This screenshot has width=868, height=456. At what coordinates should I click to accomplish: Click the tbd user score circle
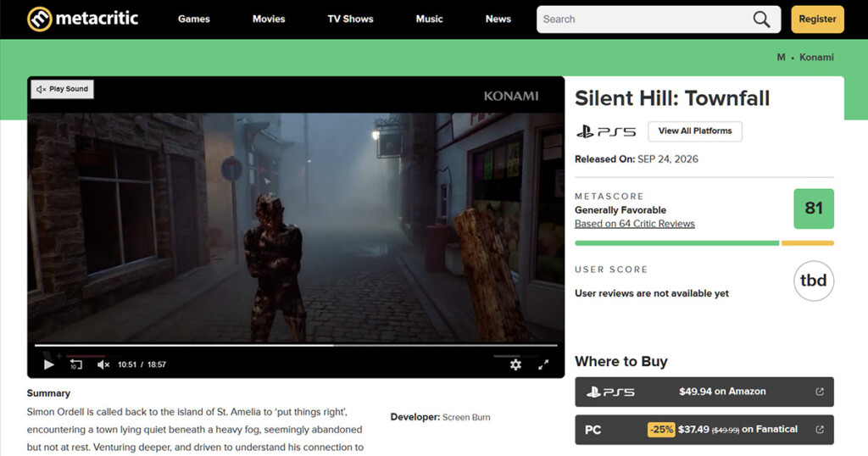[x=813, y=281]
